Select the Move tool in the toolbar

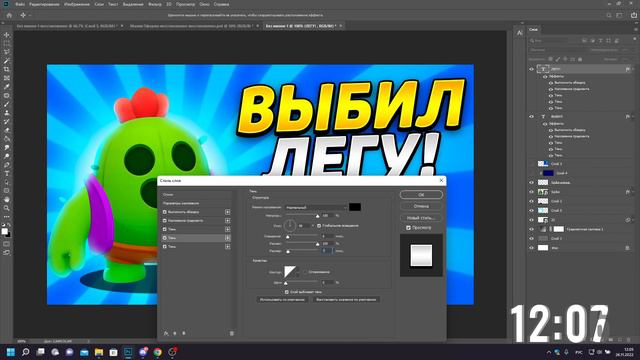pyautogui.click(x=7, y=35)
